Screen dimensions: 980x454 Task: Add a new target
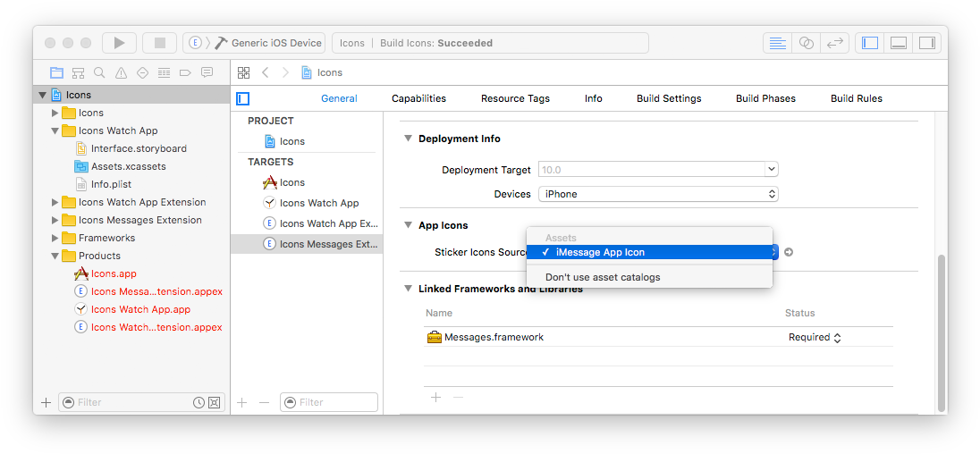(242, 402)
